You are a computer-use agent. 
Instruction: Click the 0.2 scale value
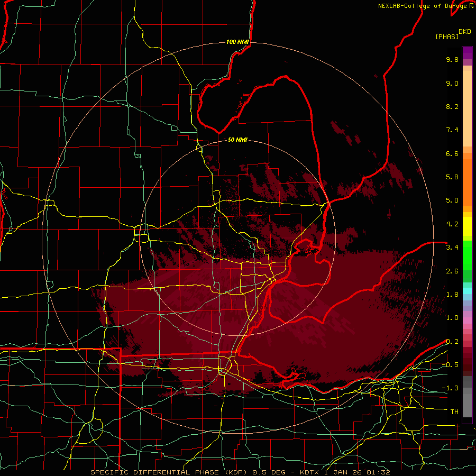[452, 342]
